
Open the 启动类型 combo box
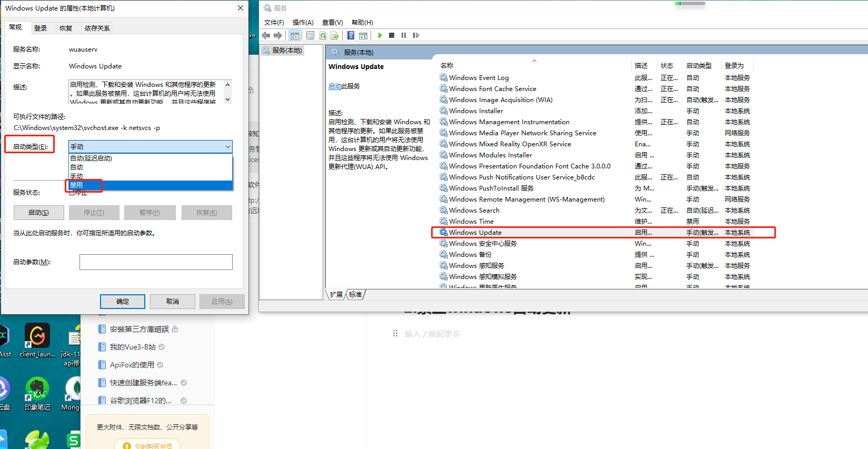coord(151,146)
